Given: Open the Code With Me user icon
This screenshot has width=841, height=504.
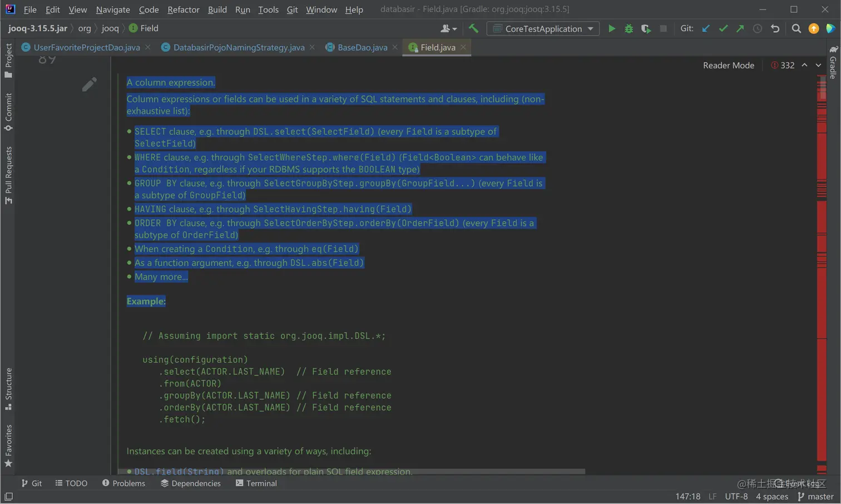Looking at the screenshot, I should pyautogui.click(x=448, y=28).
